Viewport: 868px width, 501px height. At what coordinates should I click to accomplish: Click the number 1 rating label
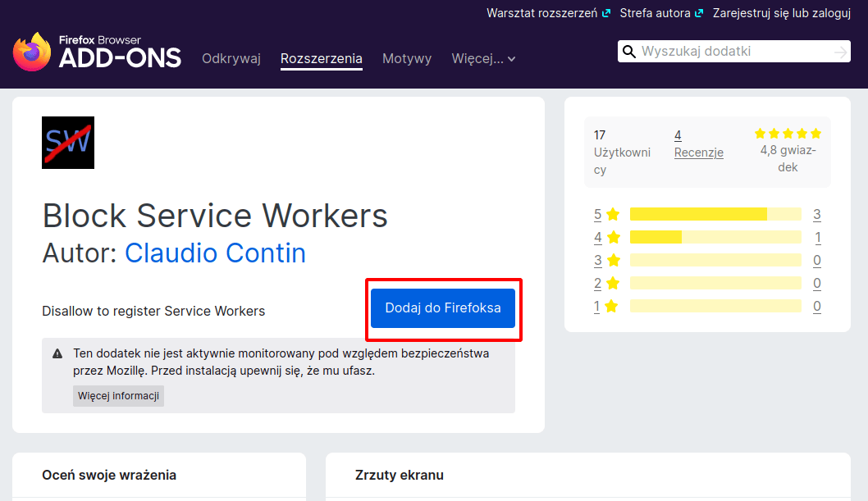coord(596,307)
